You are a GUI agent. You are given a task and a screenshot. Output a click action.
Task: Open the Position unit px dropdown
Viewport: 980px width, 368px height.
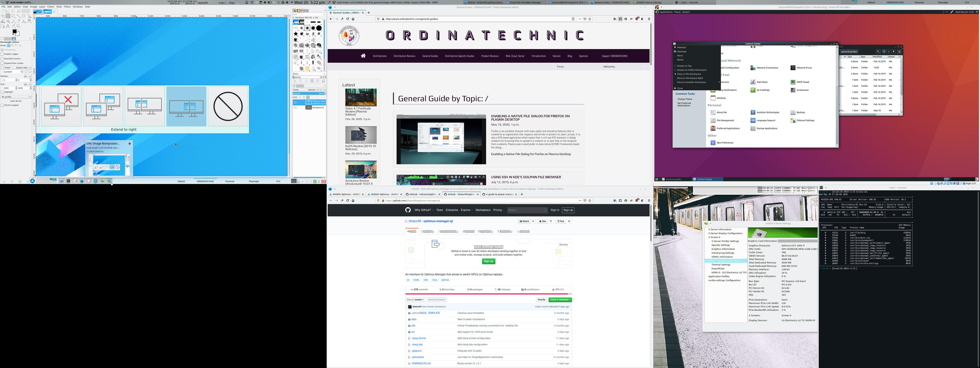[28, 77]
